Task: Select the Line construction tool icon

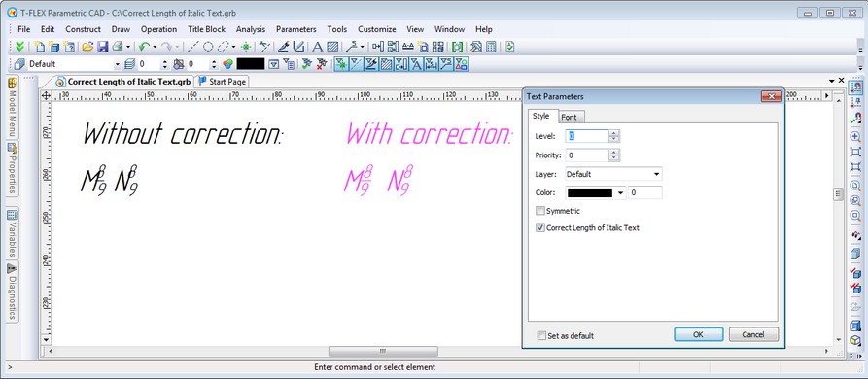Action: (x=193, y=47)
